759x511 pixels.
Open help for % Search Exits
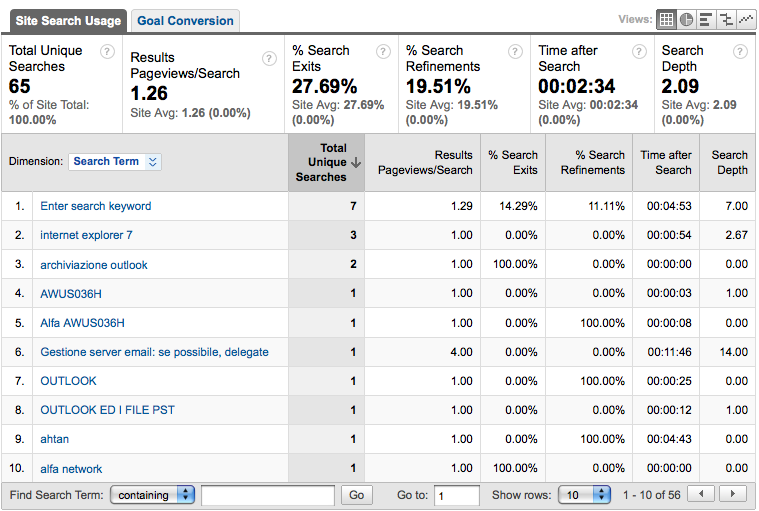click(383, 51)
